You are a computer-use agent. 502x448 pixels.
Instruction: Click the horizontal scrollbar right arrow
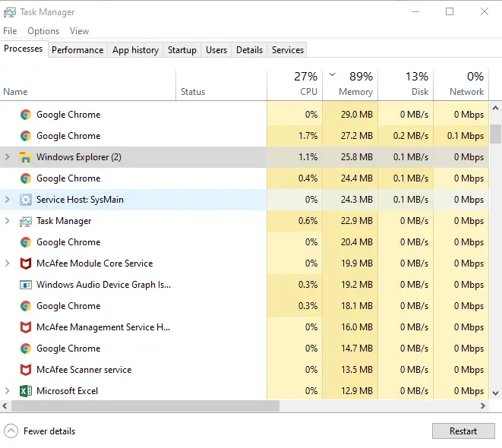pos(483,406)
